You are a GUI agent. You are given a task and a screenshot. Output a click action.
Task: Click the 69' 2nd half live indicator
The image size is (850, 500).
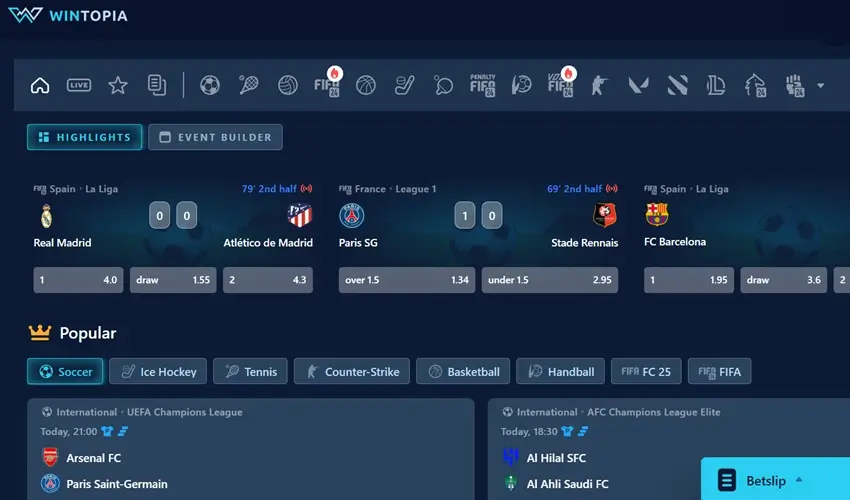(x=582, y=189)
